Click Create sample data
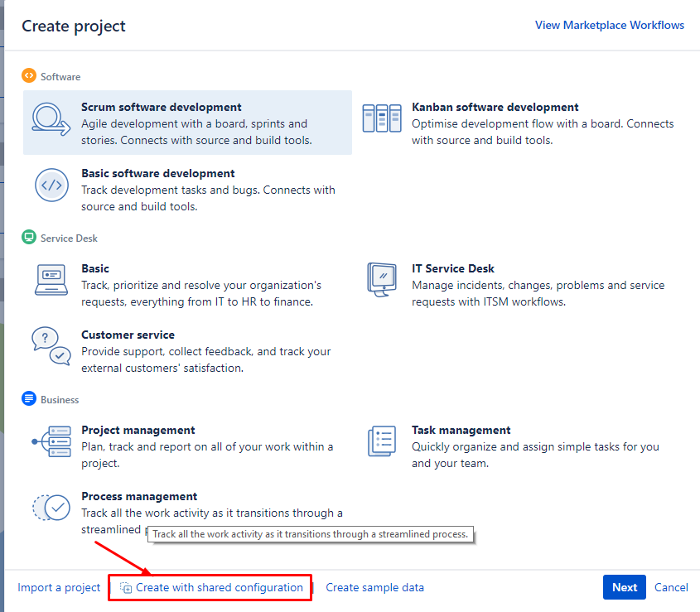700x612 pixels. tap(374, 587)
